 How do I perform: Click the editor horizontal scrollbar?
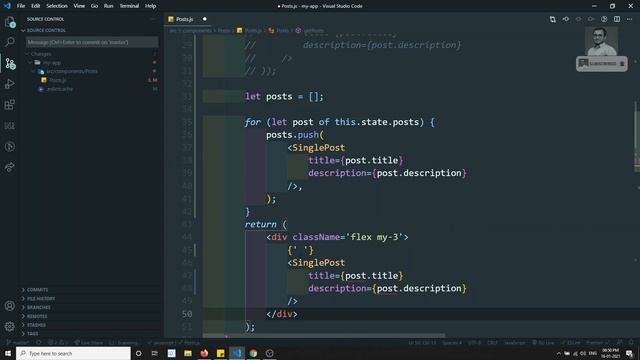[324, 336]
